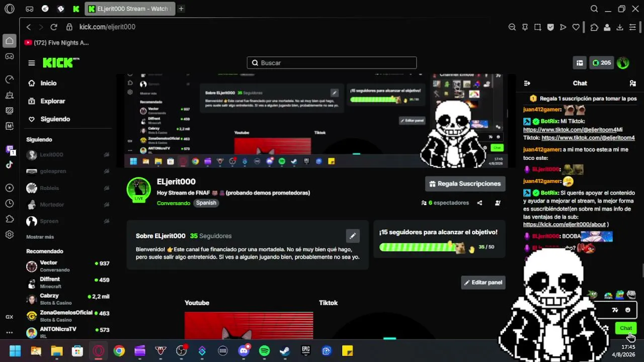The image size is (644, 362).
Task: Launch Steam from the taskbar
Action: pyautogui.click(x=285, y=351)
